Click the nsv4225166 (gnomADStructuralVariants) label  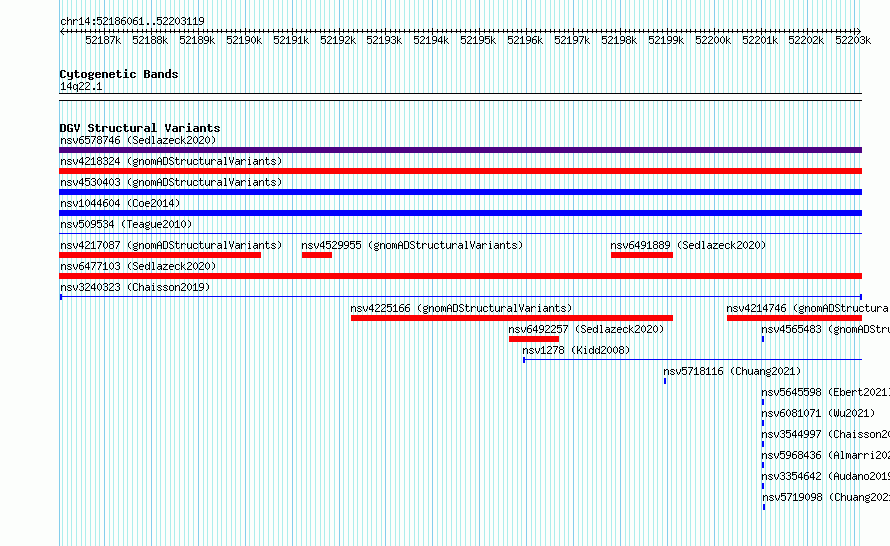point(461,308)
